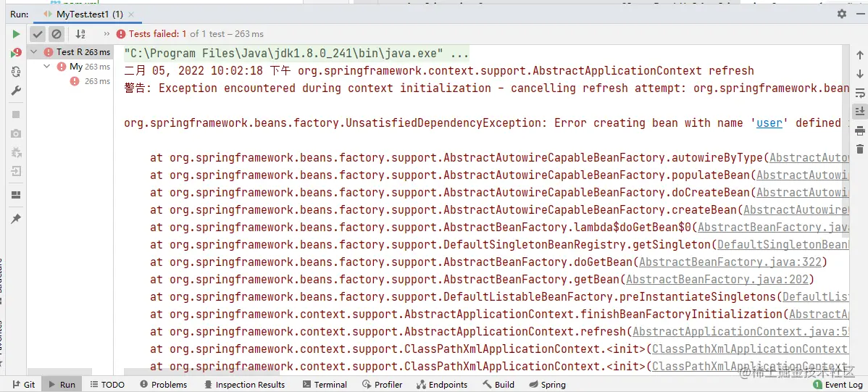The height and width of the screenshot is (392, 868).
Task: Click the bug with gear icon
Action: click(16, 152)
